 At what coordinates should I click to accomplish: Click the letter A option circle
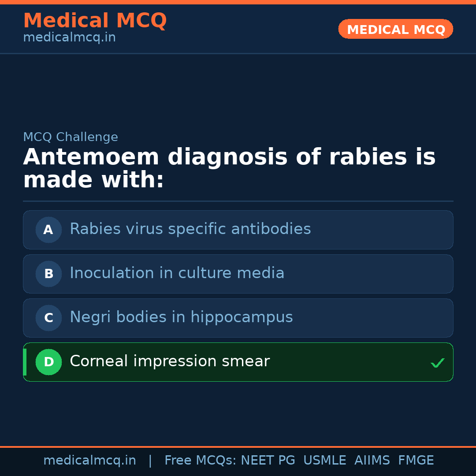[x=48, y=230]
